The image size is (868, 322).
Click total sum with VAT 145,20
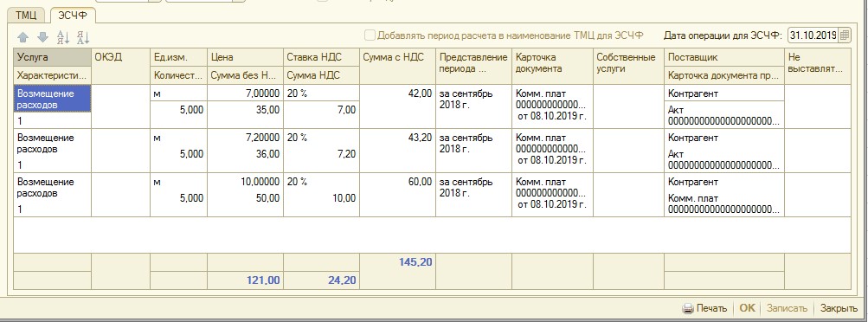(415, 262)
